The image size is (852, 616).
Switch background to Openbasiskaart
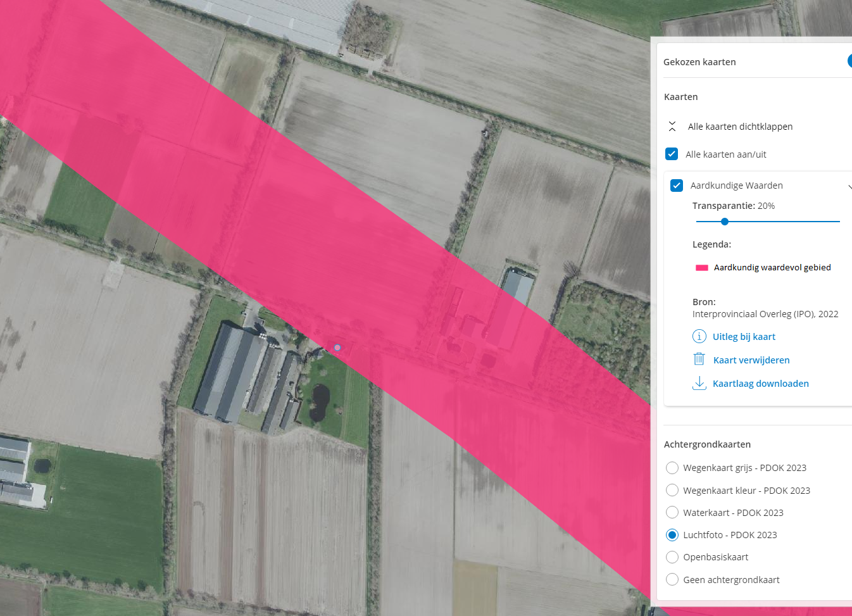coord(672,557)
